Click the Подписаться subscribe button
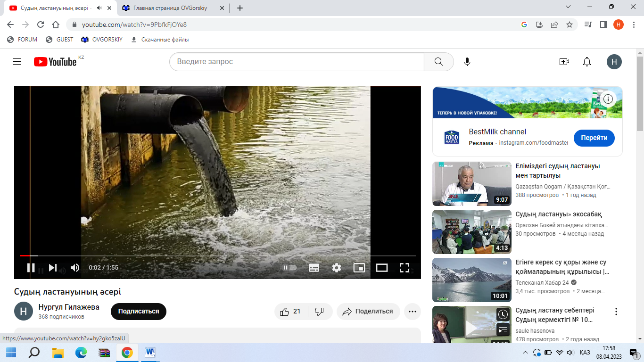 [x=139, y=312]
